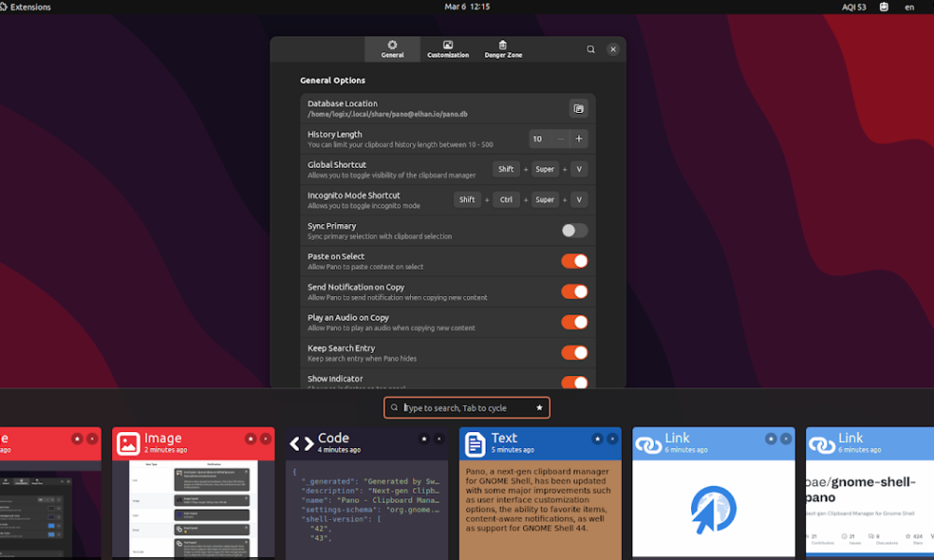Click the Ctrl key of Incognito Mode Shortcut
Screen dimensions: 934x560
(506, 200)
